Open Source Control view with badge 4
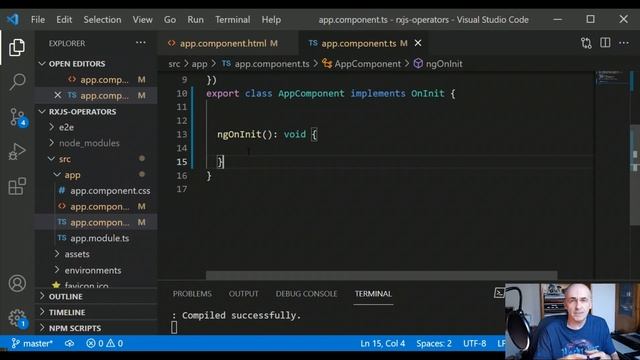The image size is (640, 360). (18, 117)
